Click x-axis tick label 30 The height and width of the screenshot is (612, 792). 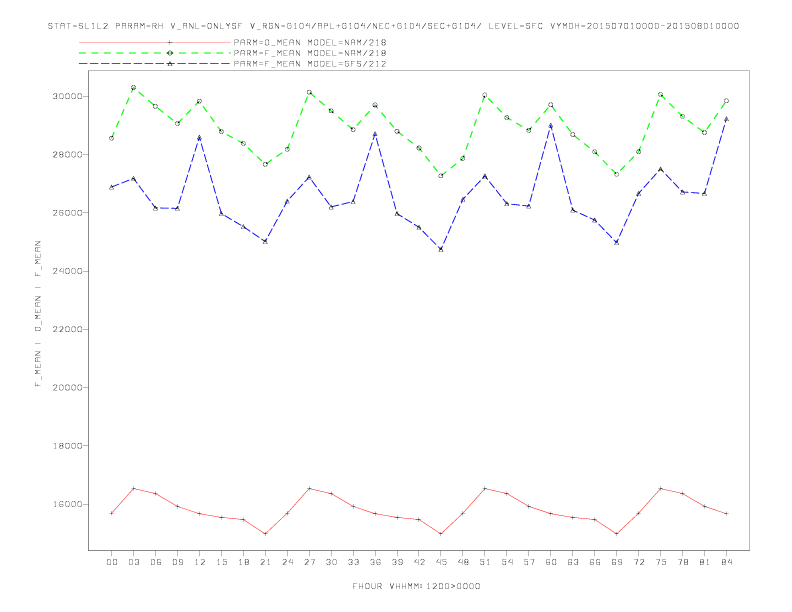(331, 562)
